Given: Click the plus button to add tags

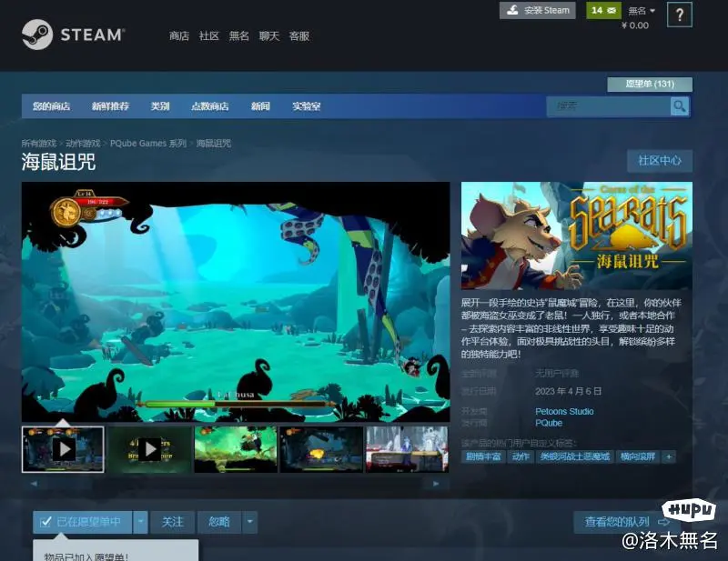Looking at the screenshot, I should pos(669,456).
